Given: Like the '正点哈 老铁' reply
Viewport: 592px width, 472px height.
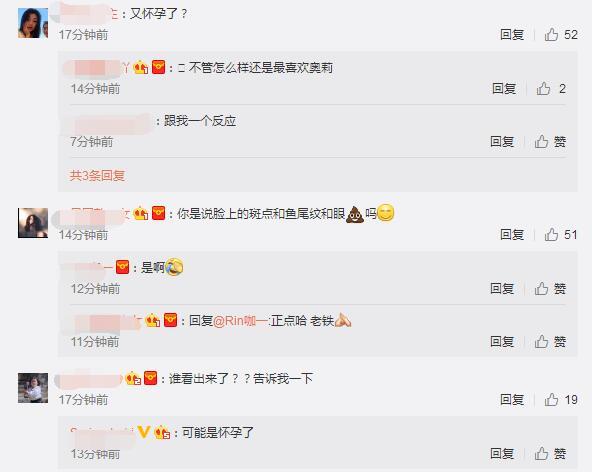Looking at the screenshot, I should 550,342.
